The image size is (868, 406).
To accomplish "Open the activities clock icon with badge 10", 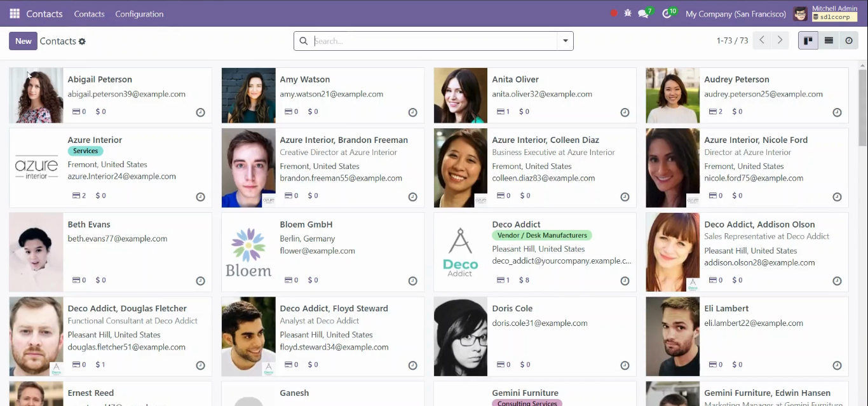I will tap(667, 13).
